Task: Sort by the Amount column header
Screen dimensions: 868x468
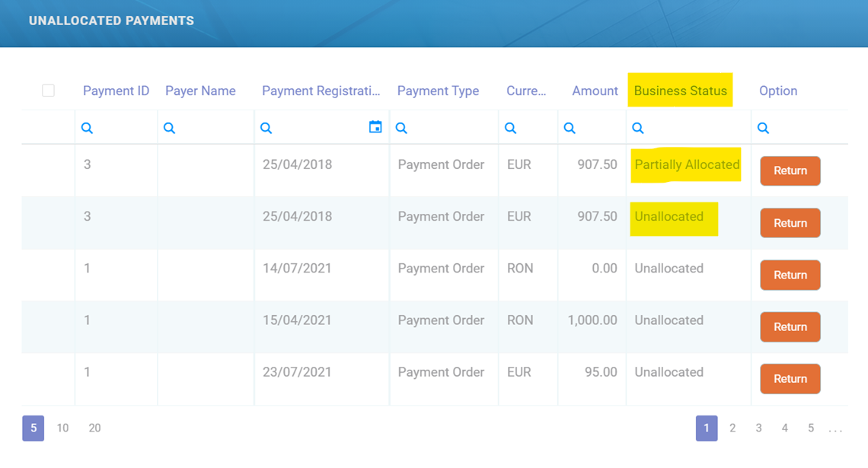Action: pos(595,91)
